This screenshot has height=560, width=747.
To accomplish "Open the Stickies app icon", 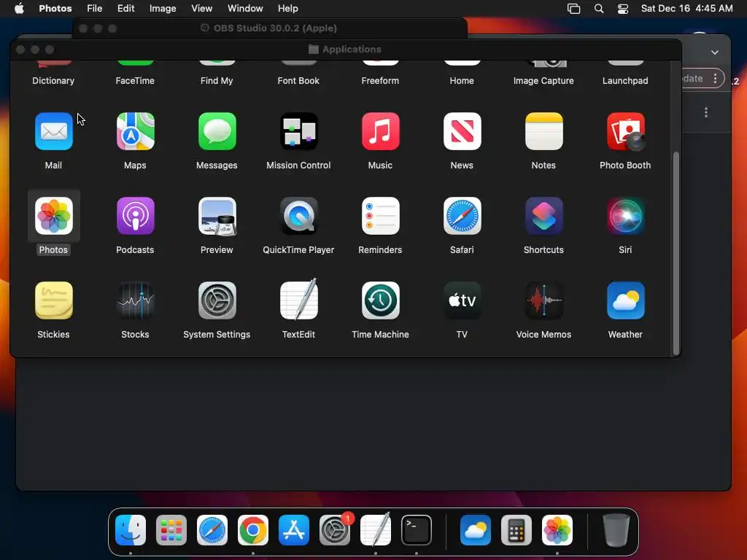I will (53, 300).
